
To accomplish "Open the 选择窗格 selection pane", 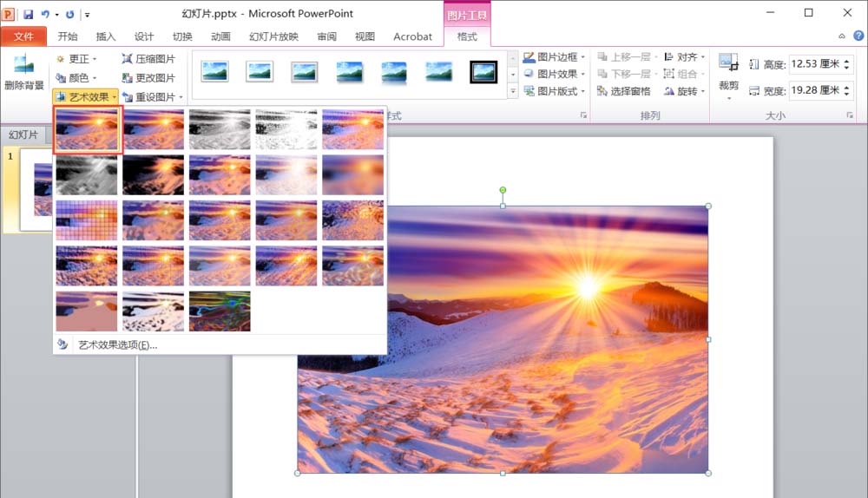I will 624,91.
